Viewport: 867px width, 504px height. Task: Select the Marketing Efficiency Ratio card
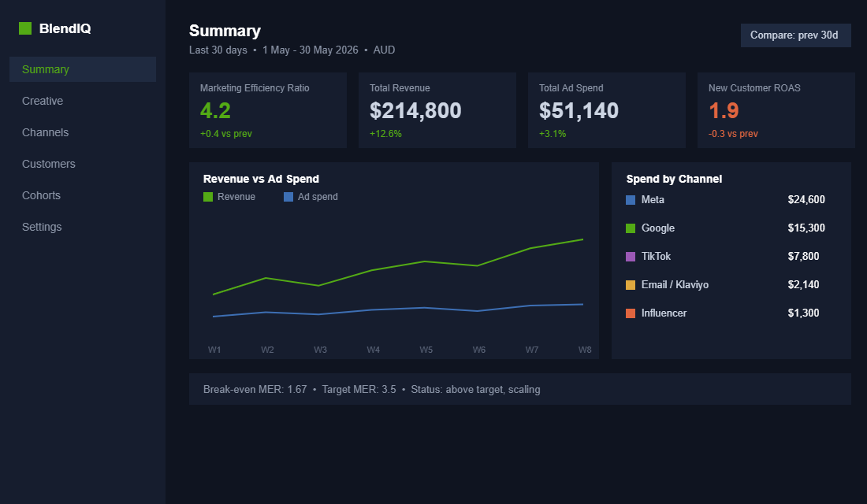[x=268, y=110]
